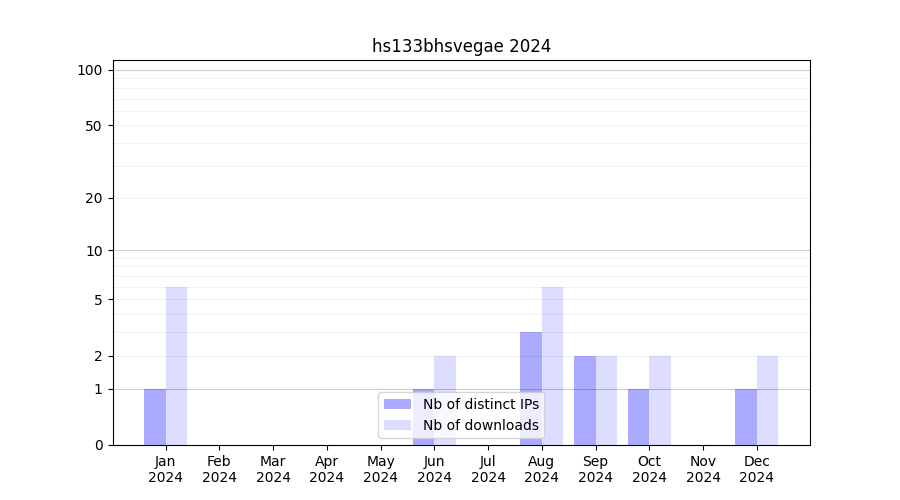Click the chart title hs133bhsvegae 2024
900x500 pixels.
pos(461,46)
